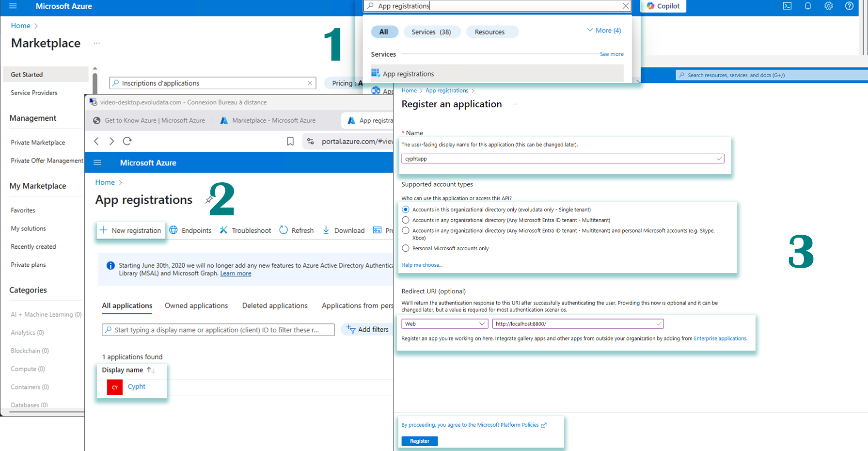Open Service Providers in the sidebar
The width and height of the screenshot is (868, 451).
click(x=34, y=93)
